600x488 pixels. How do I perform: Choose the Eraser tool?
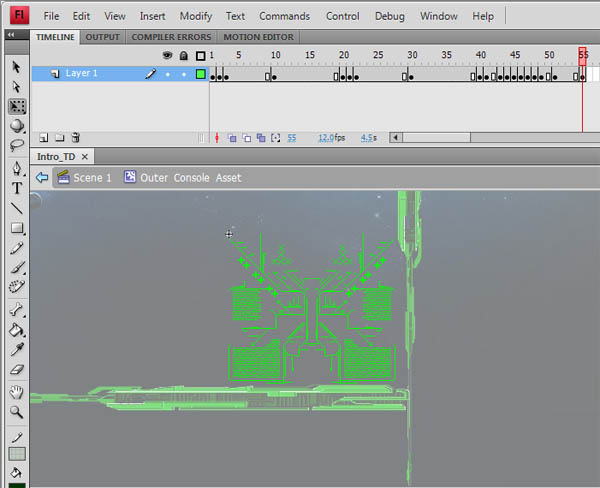tap(17, 370)
